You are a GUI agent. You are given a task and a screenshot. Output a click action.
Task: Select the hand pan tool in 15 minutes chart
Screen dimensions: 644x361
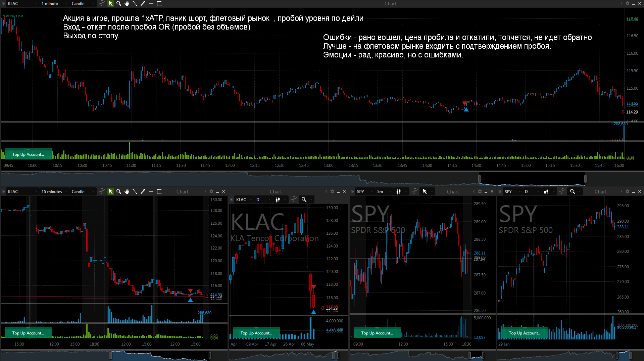coord(127,191)
